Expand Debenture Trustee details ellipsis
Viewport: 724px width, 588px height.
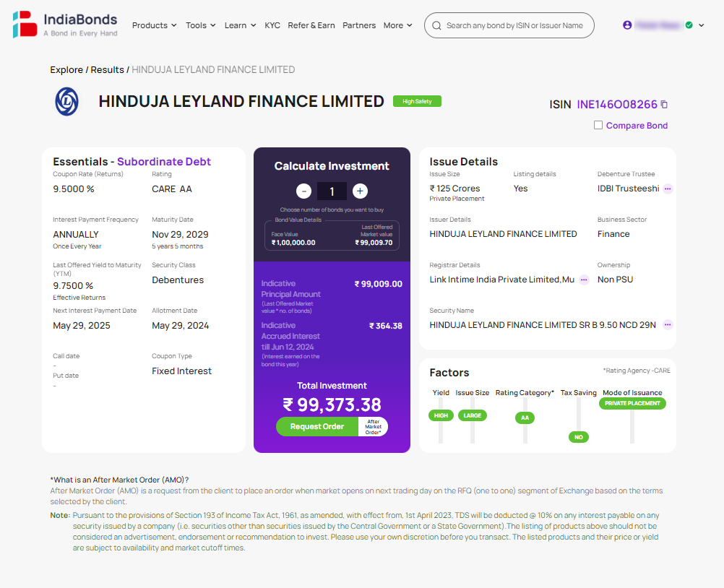(668, 189)
